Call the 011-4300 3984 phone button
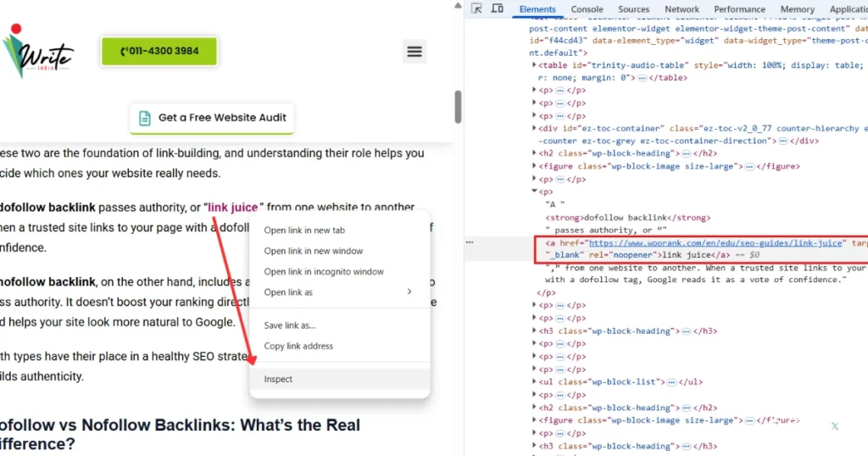This screenshot has width=868, height=456. click(159, 51)
